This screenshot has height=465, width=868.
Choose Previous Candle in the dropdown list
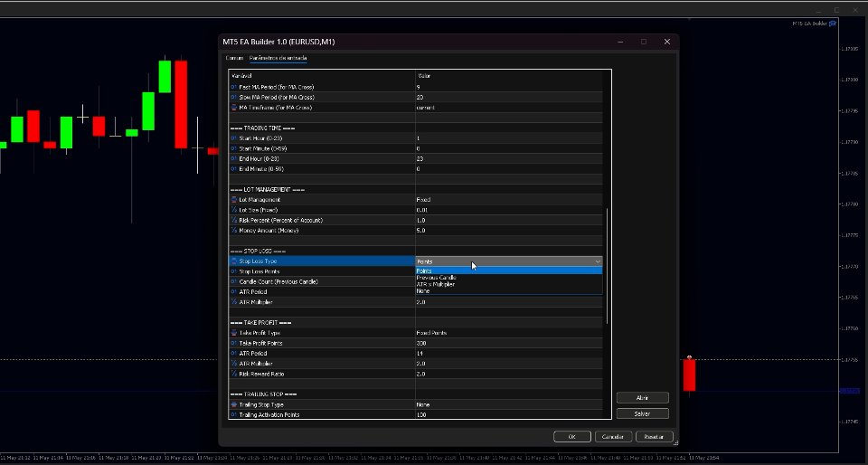(509, 278)
